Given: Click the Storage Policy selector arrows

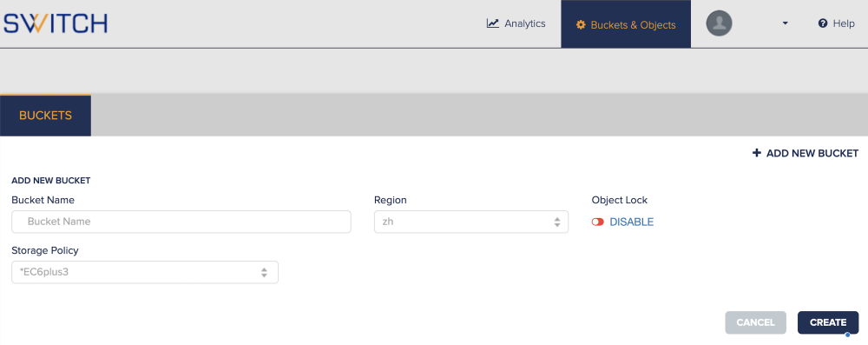Looking at the screenshot, I should (x=264, y=272).
